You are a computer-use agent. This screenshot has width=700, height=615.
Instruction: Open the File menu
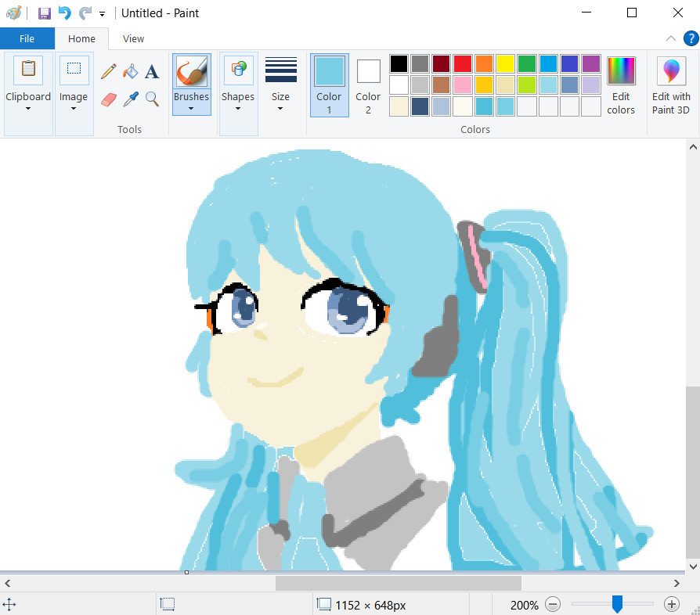[27, 39]
